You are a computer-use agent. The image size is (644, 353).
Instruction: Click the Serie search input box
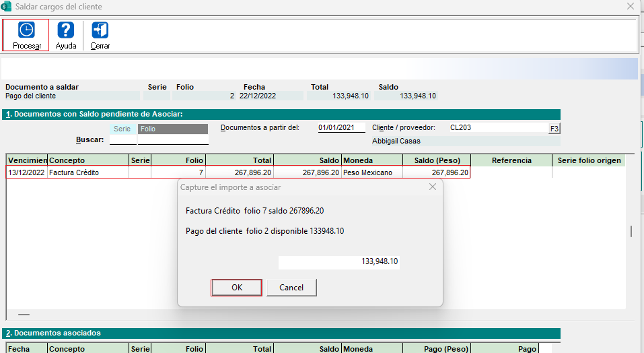click(122, 140)
